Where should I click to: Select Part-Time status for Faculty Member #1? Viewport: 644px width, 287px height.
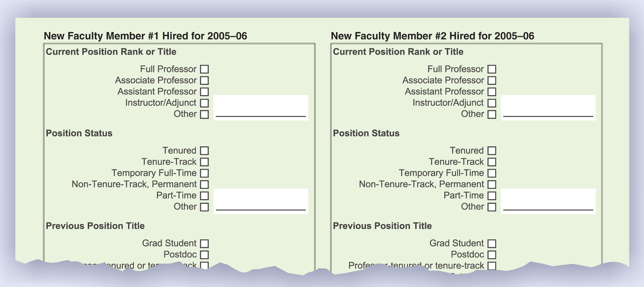coord(204,196)
